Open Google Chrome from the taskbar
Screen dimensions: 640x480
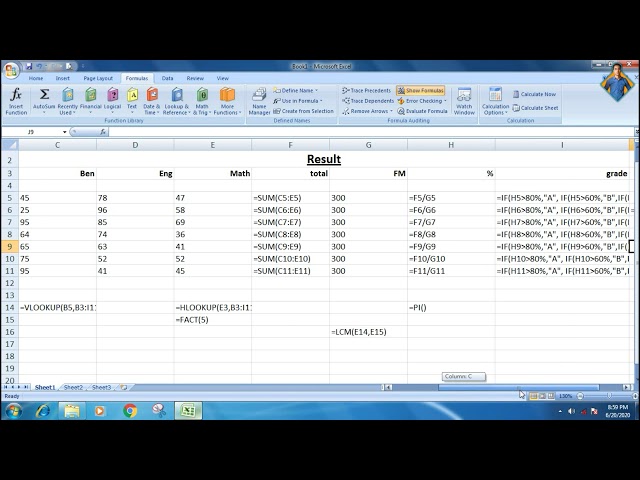pyautogui.click(x=130, y=411)
